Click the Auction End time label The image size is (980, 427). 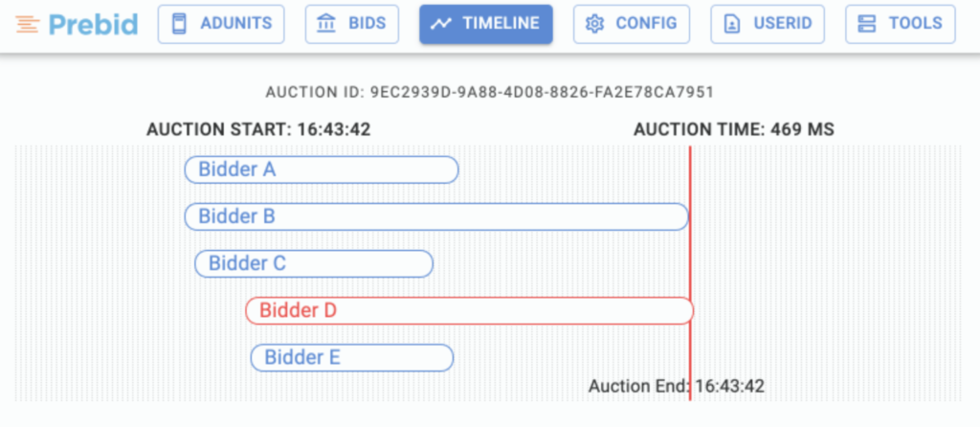[x=676, y=387]
